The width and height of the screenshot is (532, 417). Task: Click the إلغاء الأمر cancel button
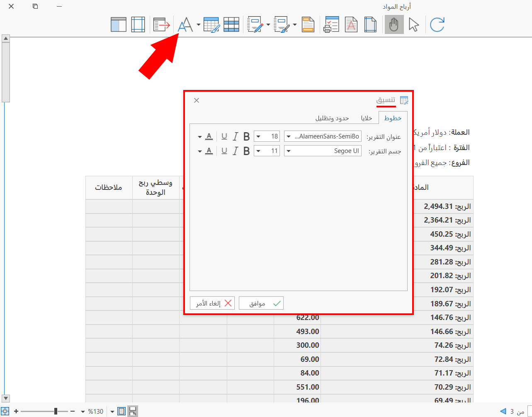point(212,303)
